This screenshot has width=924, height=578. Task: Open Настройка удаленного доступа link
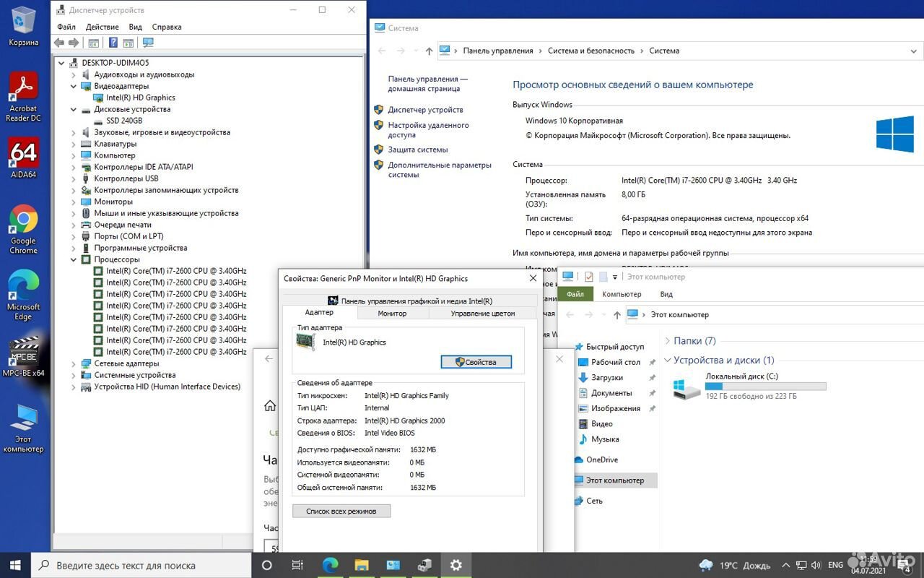(428, 130)
